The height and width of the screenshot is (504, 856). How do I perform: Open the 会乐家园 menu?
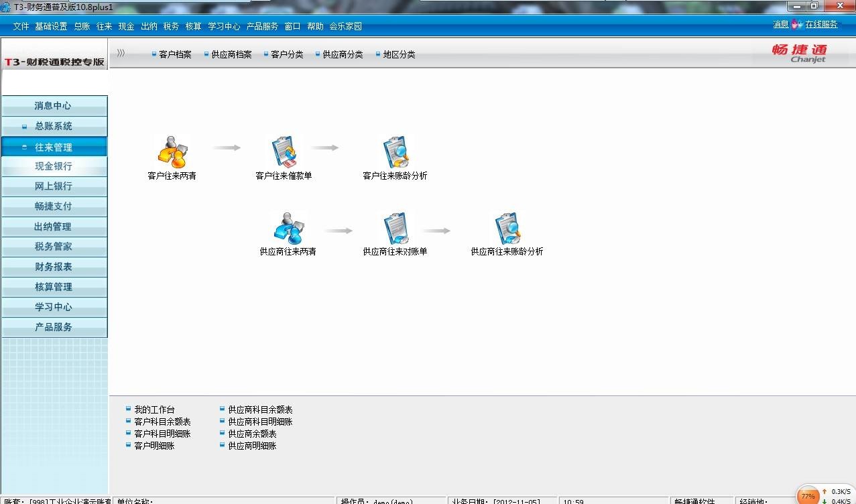click(345, 26)
